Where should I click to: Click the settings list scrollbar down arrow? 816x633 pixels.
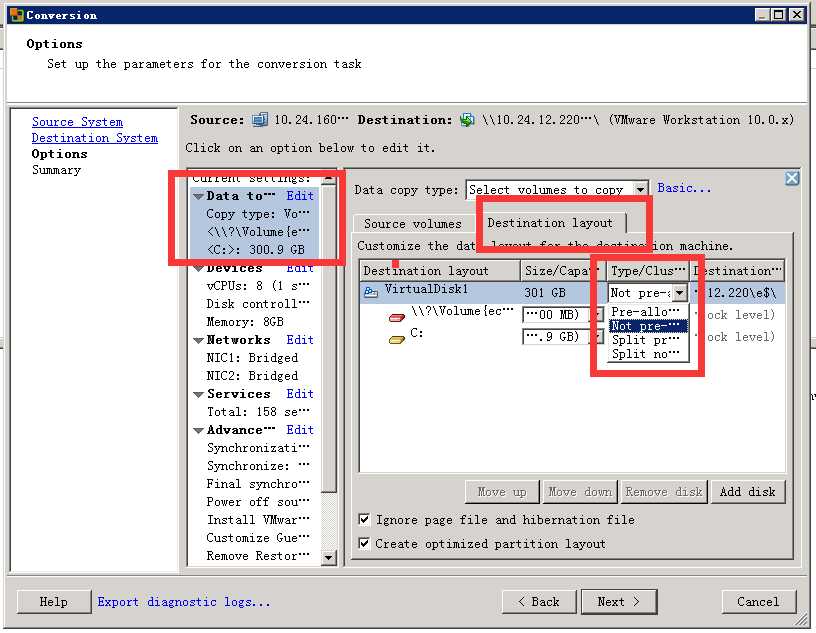click(x=328, y=558)
